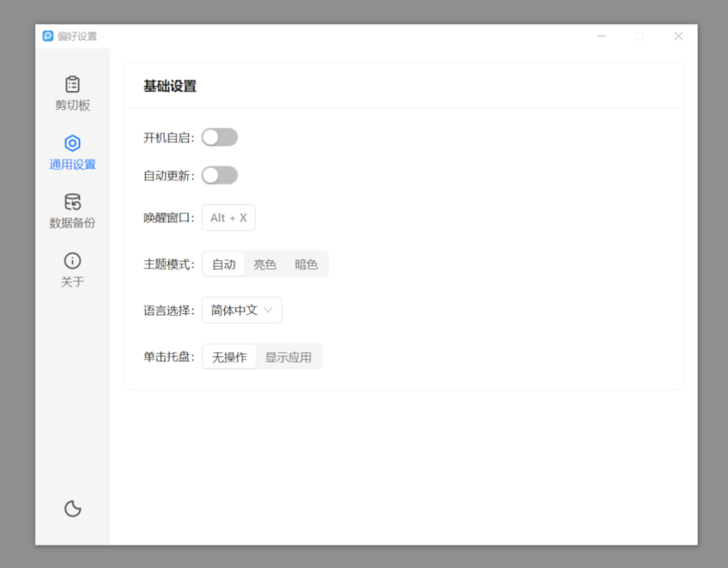This screenshot has width=728, height=568.
Task: Open the 数据备份 backup section
Action: (72, 211)
